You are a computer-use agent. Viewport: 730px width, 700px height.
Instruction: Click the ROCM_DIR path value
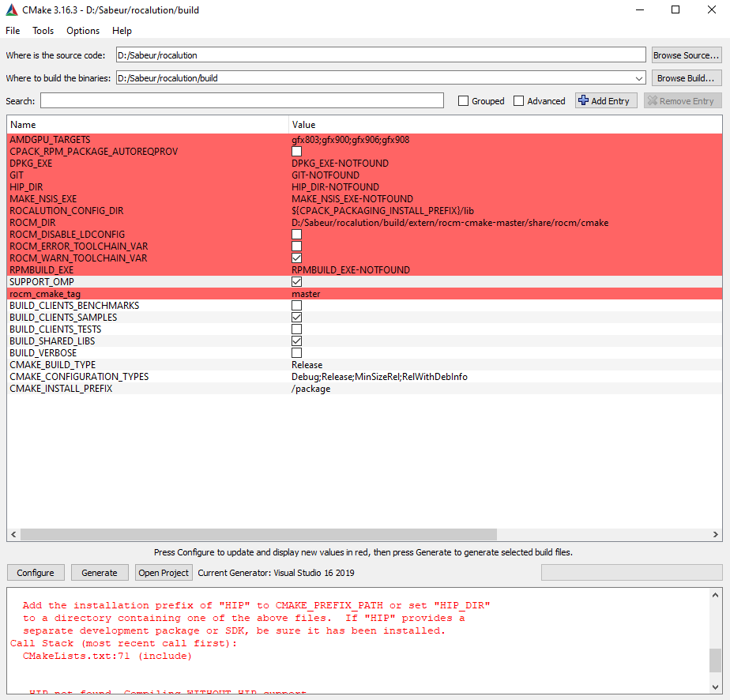click(x=450, y=223)
